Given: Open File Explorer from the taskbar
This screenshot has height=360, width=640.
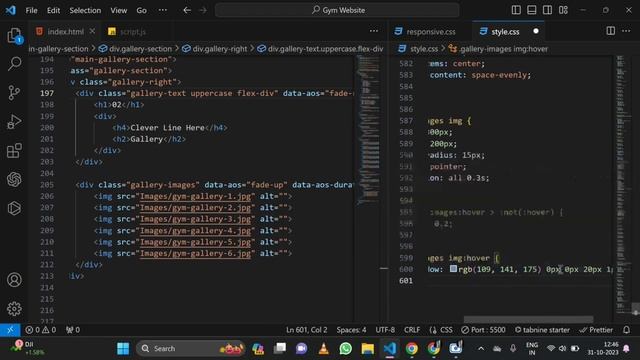Looking at the screenshot, I should click(367, 348).
